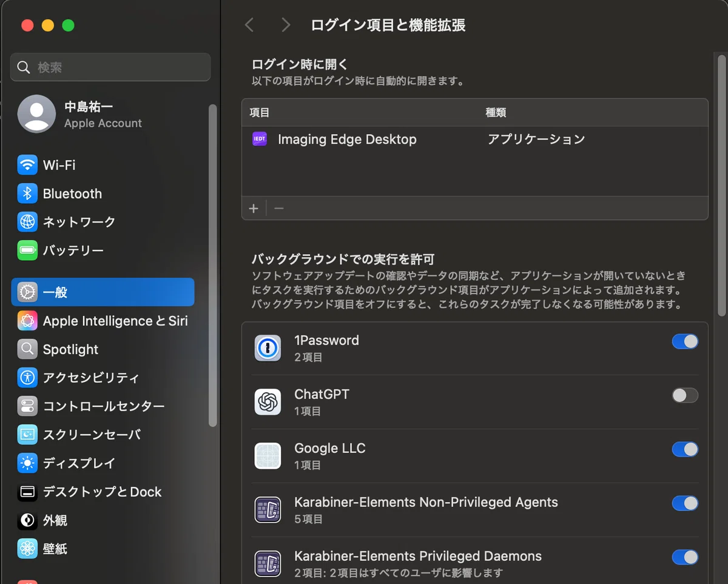This screenshot has width=728, height=584.
Task: Enable ChatGPT background toggle
Action: (685, 395)
